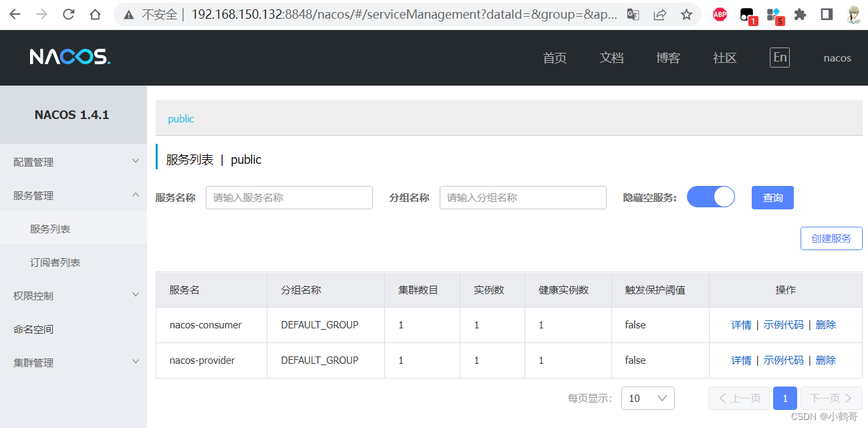Image resolution: width=868 pixels, height=428 pixels.
Task: Toggle the browser side panel icon
Action: [x=827, y=15]
